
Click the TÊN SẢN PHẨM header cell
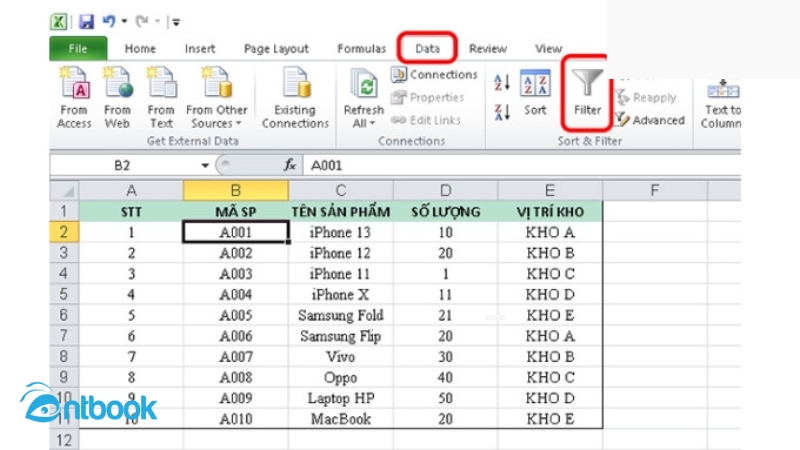[x=341, y=212]
